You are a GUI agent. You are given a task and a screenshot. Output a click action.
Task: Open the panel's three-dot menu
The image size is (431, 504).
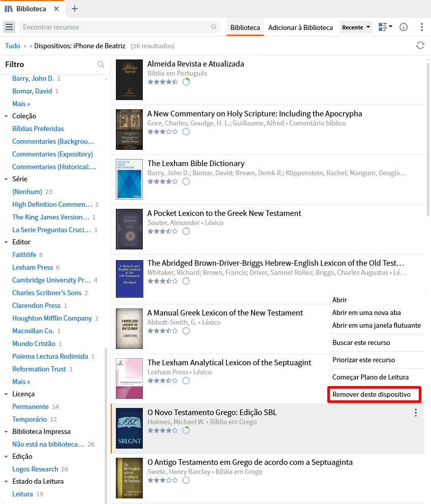coord(422,27)
